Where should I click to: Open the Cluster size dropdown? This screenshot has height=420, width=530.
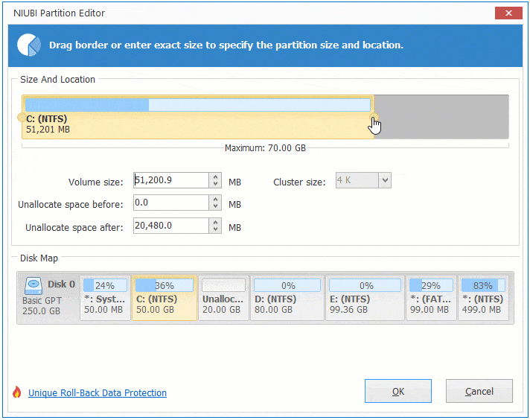click(384, 180)
